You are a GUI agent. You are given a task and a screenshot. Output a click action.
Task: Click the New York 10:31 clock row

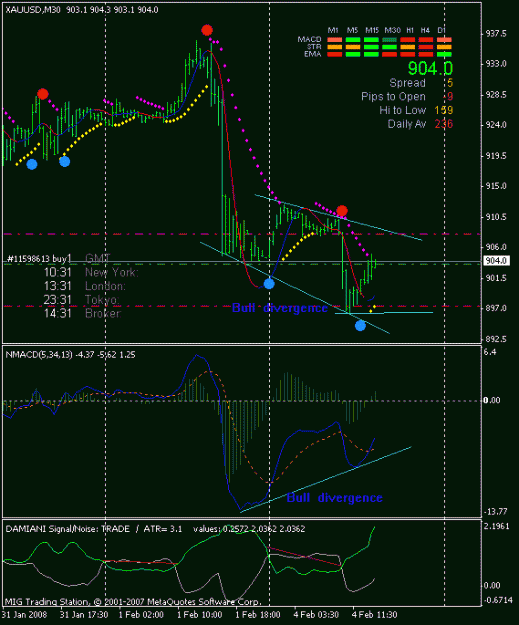pyautogui.click(x=91, y=273)
